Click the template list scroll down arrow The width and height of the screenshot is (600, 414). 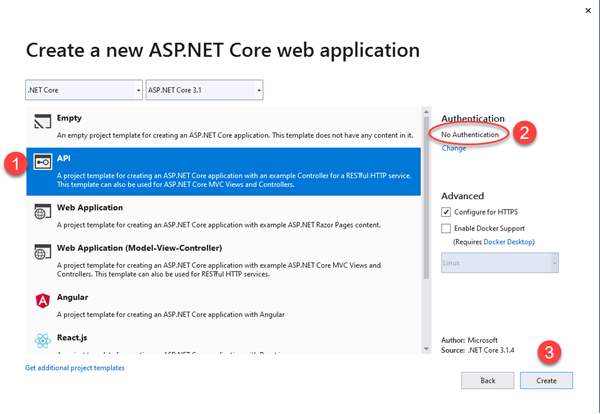pyautogui.click(x=426, y=349)
